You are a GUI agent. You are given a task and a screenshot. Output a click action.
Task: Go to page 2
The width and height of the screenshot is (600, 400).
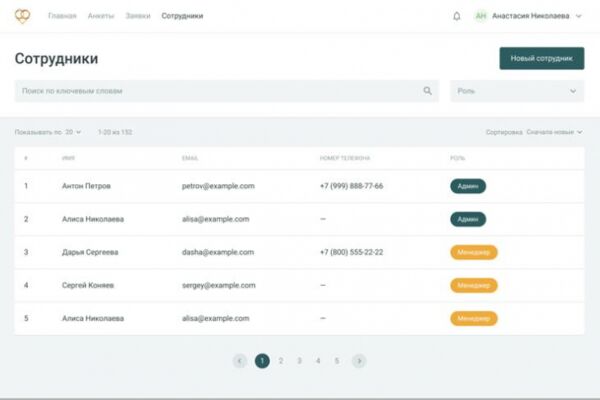click(281, 361)
